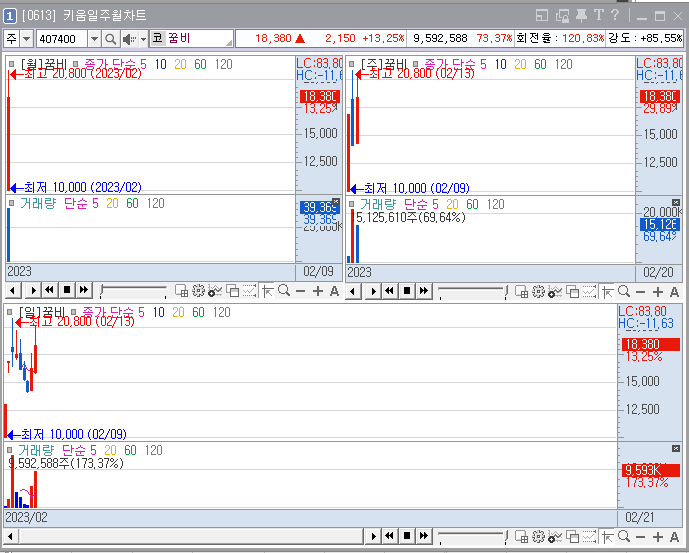Viewport: 689px width, 553px height.
Task: Toggle the [월]꿈비 monthly price series checkbox
Action: [12, 64]
